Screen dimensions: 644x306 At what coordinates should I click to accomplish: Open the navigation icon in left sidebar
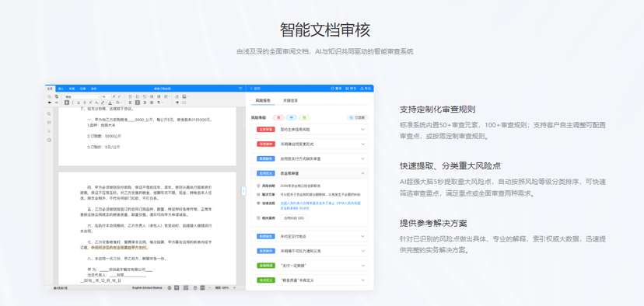49,131
